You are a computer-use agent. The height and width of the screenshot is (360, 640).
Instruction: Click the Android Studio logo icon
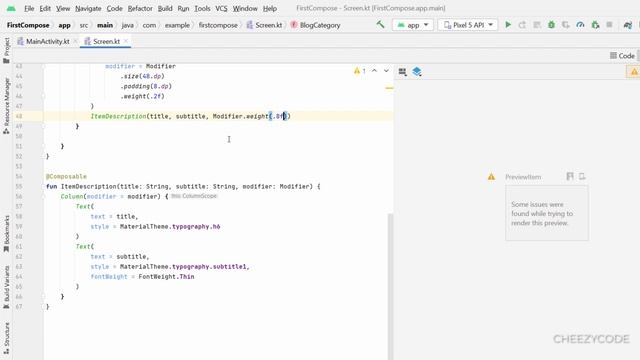pyautogui.click(x=11, y=8)
